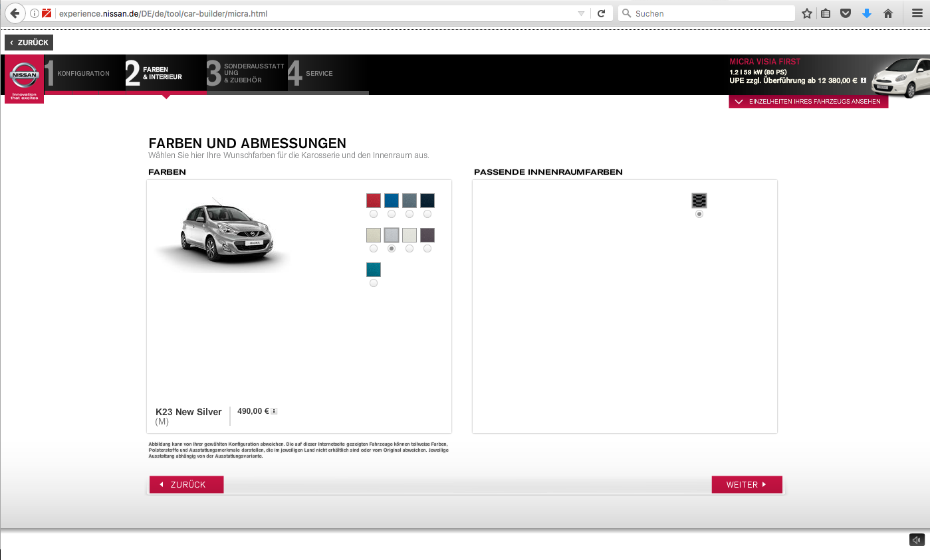Choose grey-blue paint swatch
Image resolution: width=930 pixels, height=560 pixels.
[x=409, y=200]
